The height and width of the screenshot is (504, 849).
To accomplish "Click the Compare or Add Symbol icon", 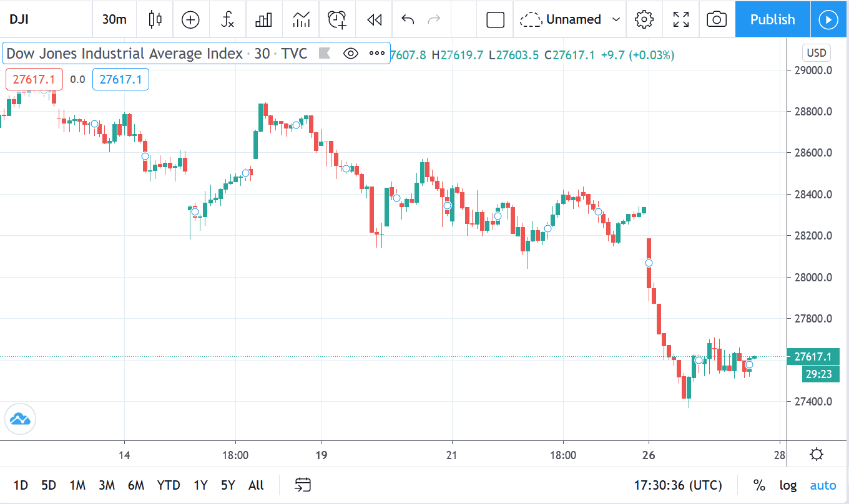I will pyautogui.click(x=190, y=19).
